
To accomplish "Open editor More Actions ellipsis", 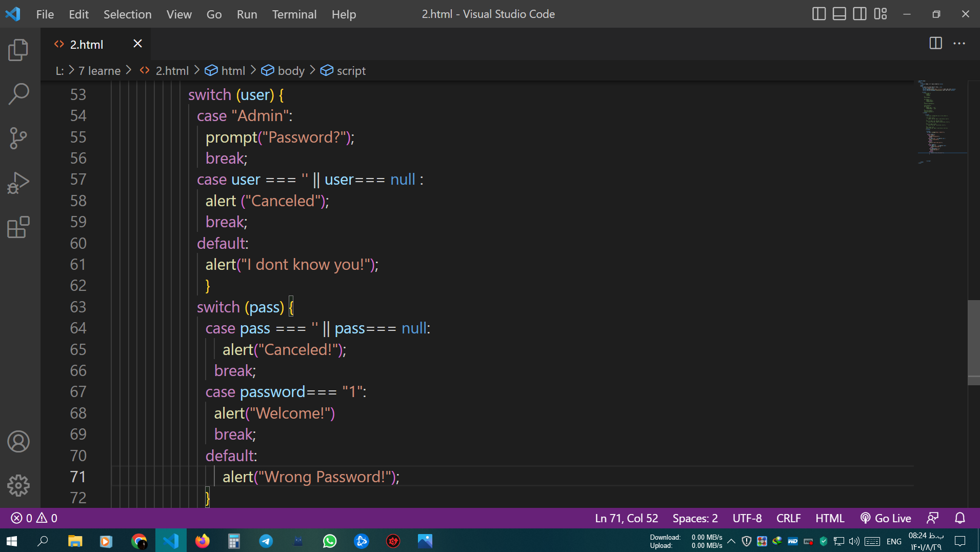I will coord(959,44).
